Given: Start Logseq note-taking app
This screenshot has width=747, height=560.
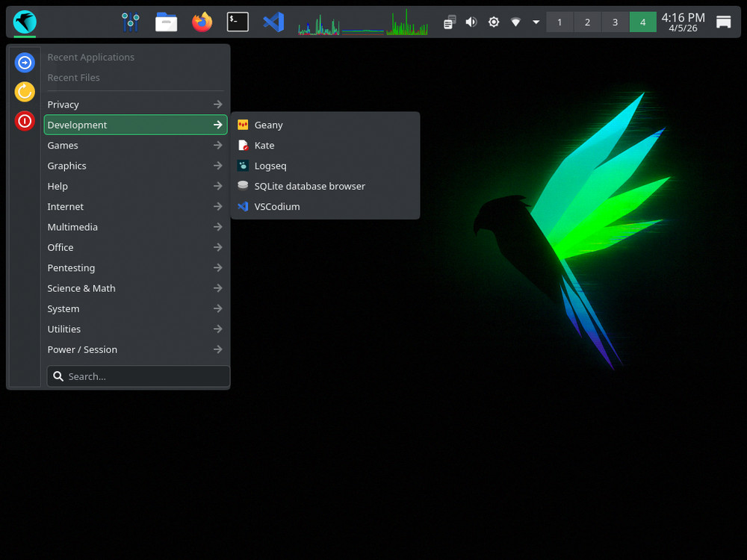Looking at the screenshot, I should click(x=270, y=165).
